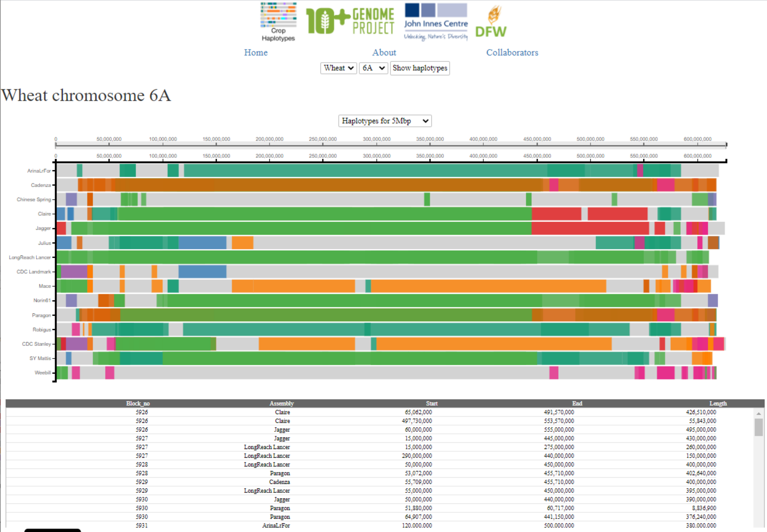The image size is (767, 532).
Task: Click the LongReach Lancer axis label
Action: click(30, 257)
